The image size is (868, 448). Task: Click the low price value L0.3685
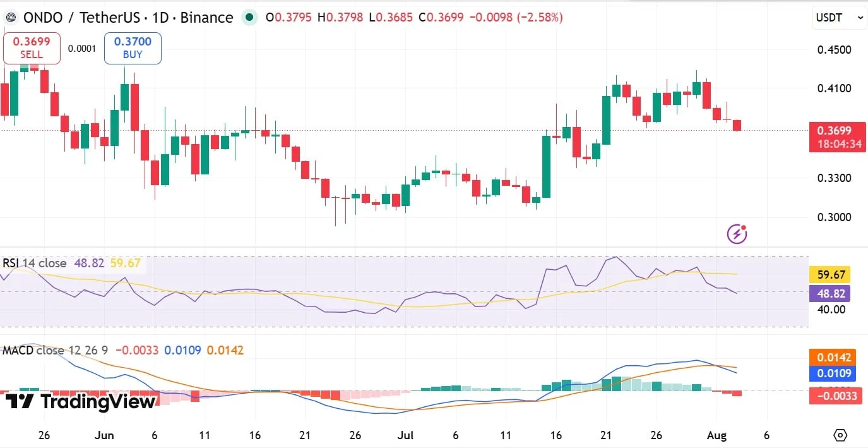(390, 18)
